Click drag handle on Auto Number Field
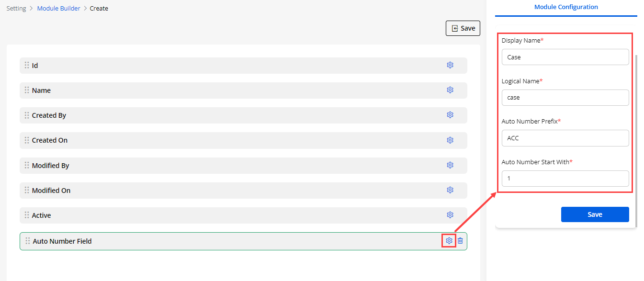This screenshot has width=644, height=281. [28, 241]
